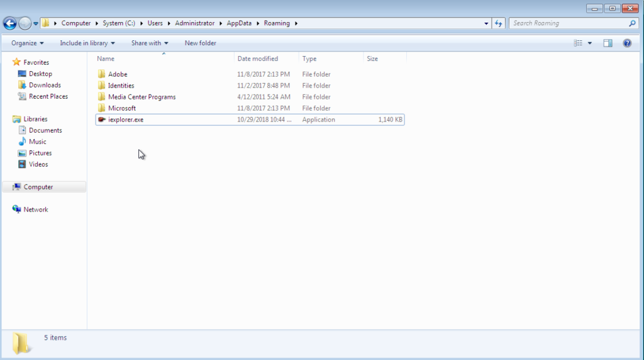Navigate to AppData in breadcrumb
The image size is (644, 360).
click(x=239, y=23)
